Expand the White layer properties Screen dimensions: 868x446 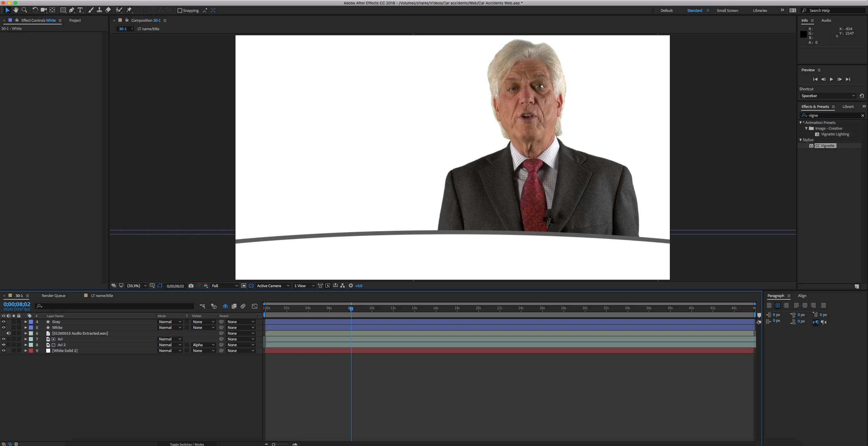pos(26,328)
